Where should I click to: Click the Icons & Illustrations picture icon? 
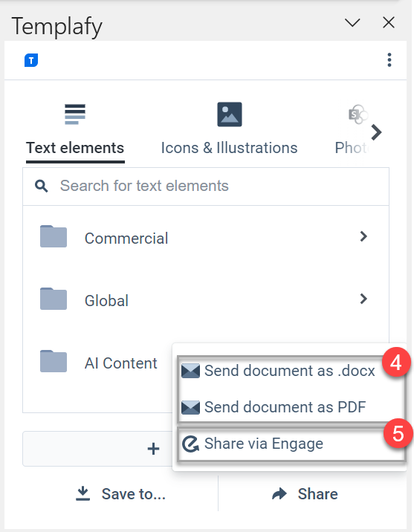tap(230, 114)
